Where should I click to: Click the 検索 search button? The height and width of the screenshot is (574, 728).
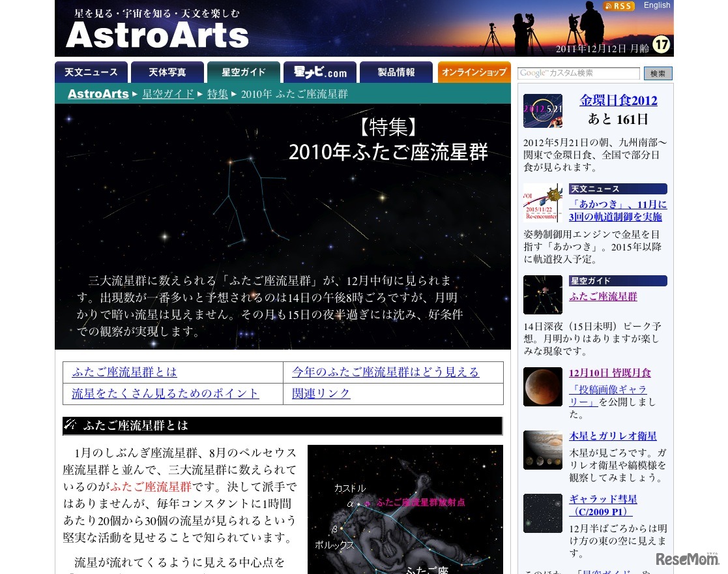pos(658,73)
